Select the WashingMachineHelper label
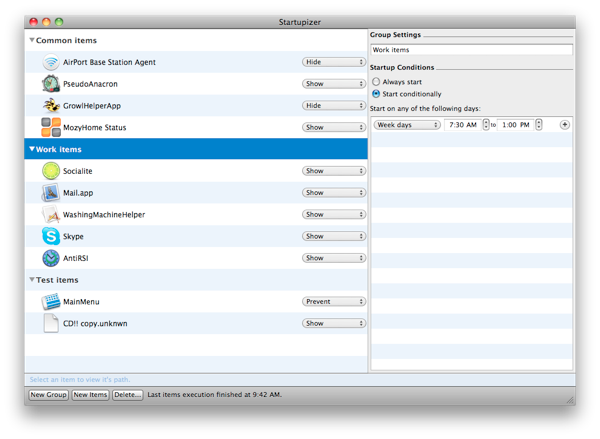600x439 pixels. pyautogui.click(x=104, y=215)
